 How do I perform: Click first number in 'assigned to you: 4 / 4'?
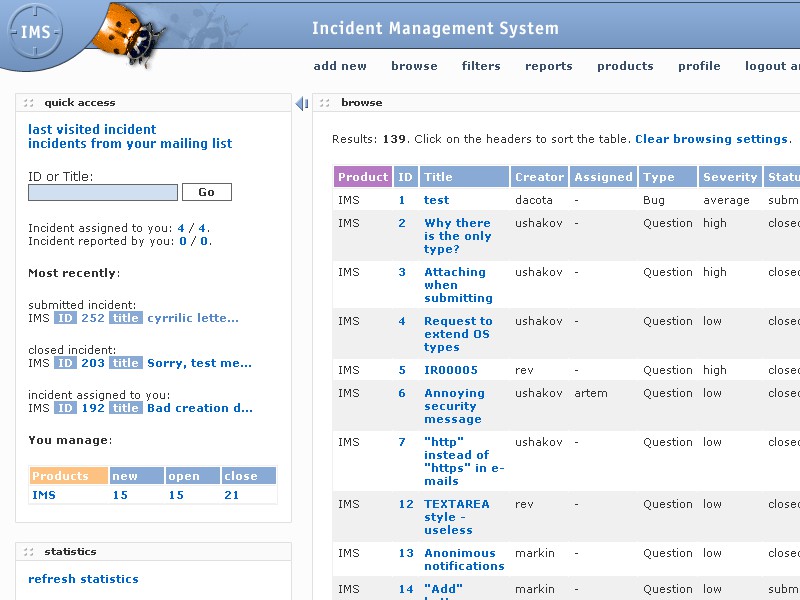pyautogui.click(x=181, y=228)
